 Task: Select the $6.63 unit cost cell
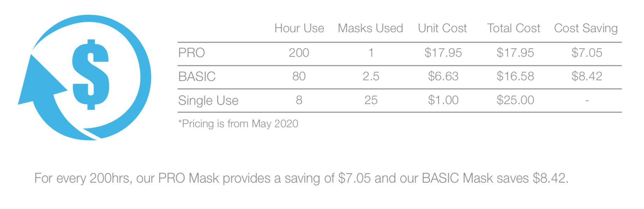[443, 76]
